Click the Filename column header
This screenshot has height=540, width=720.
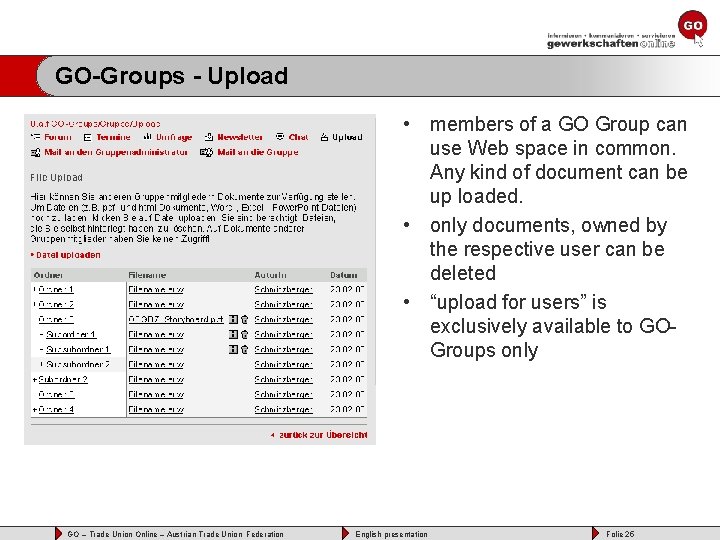pyautogui.click(x=147, y=276)
